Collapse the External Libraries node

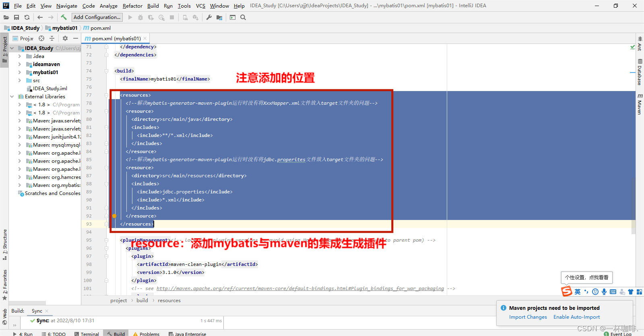12,96
